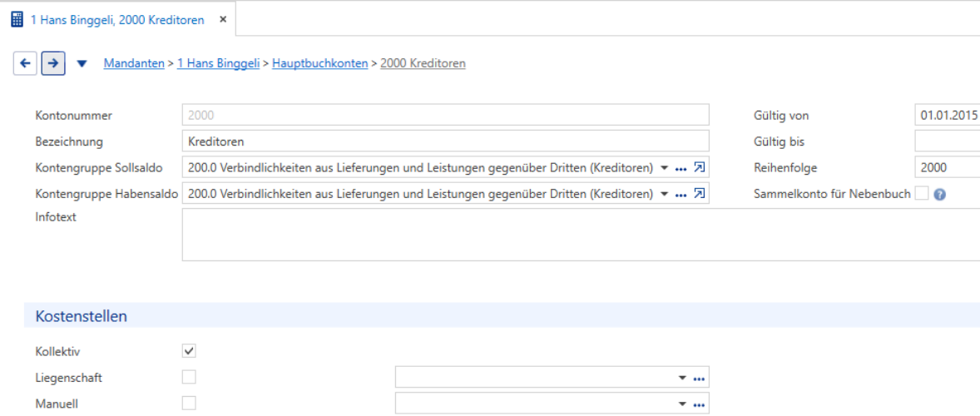Viewport: 980px width, 416px height.
Task: Expand the Manuell dropdown arrow
Action: (x=682, y=404)
